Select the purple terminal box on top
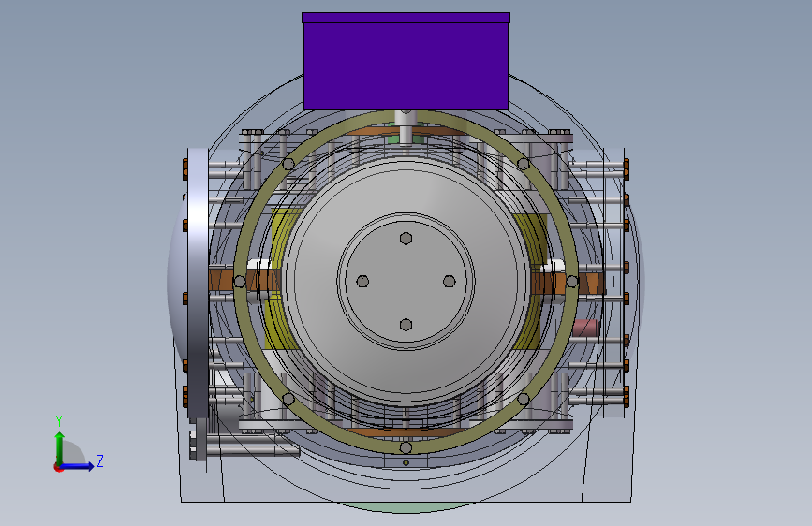812x526 pixels. pyautogui.click(x=406, y=61)
